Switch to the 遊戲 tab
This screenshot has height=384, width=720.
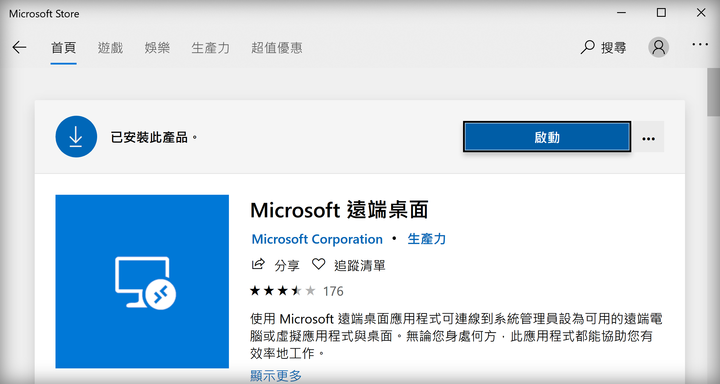tap(110, 48)
